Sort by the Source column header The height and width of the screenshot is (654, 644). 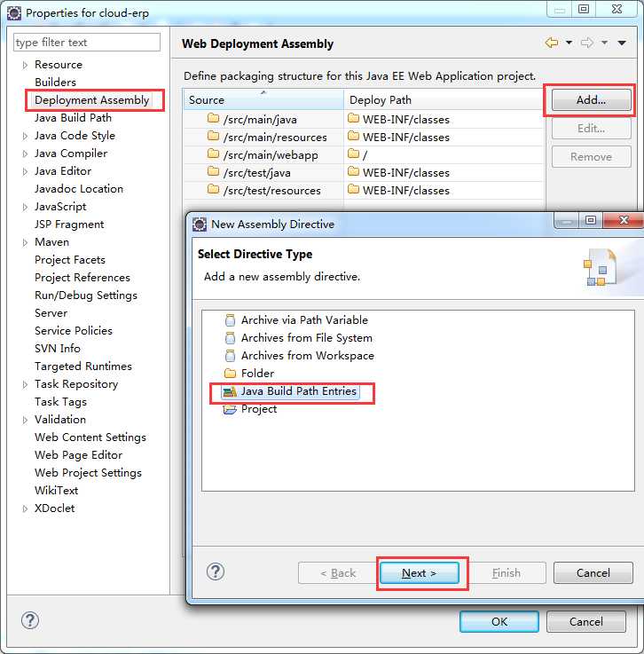click(263, 100)
